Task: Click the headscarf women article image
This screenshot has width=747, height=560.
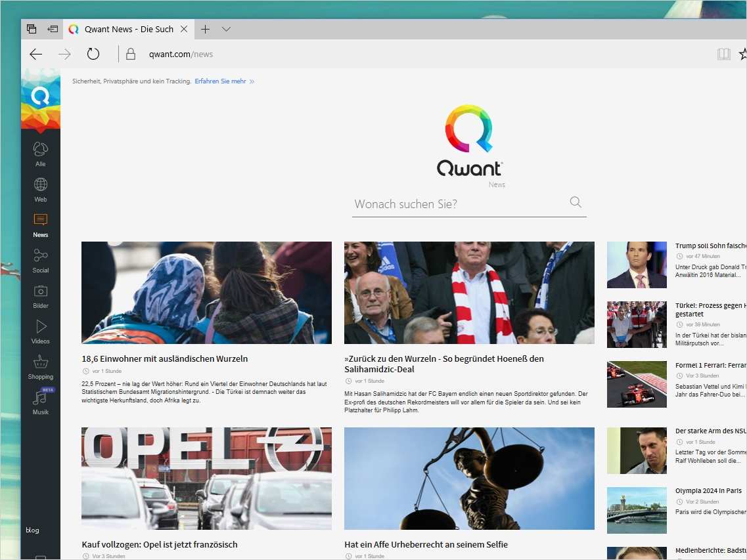Action: pos(206,292)
